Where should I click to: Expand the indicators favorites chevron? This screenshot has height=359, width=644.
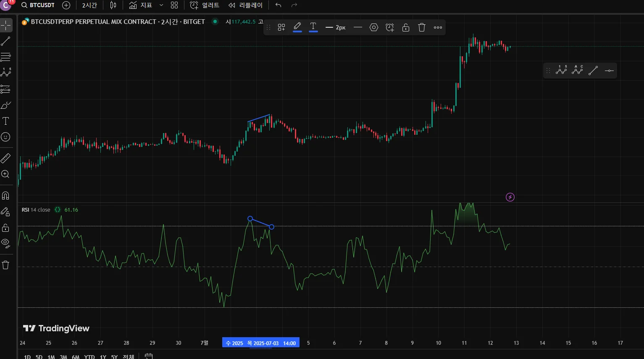coord(161,5)
